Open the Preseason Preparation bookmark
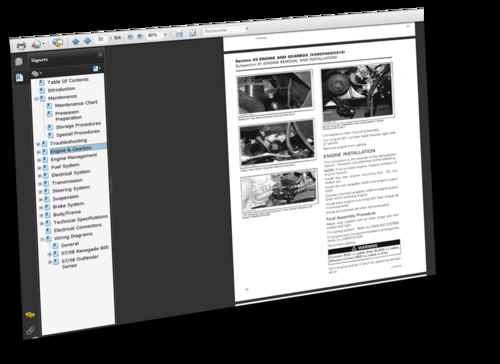500x364 pixels. pos(68,115)
